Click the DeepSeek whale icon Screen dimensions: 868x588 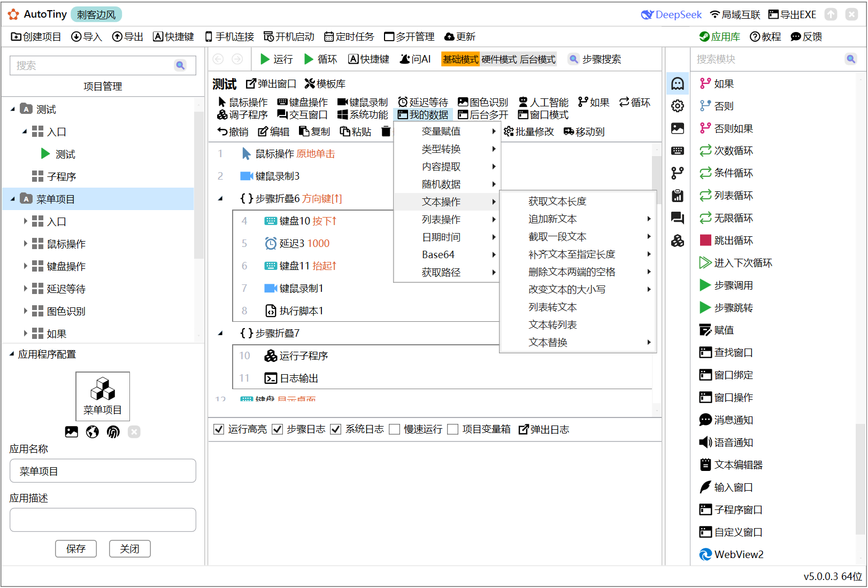pos(647,14)
